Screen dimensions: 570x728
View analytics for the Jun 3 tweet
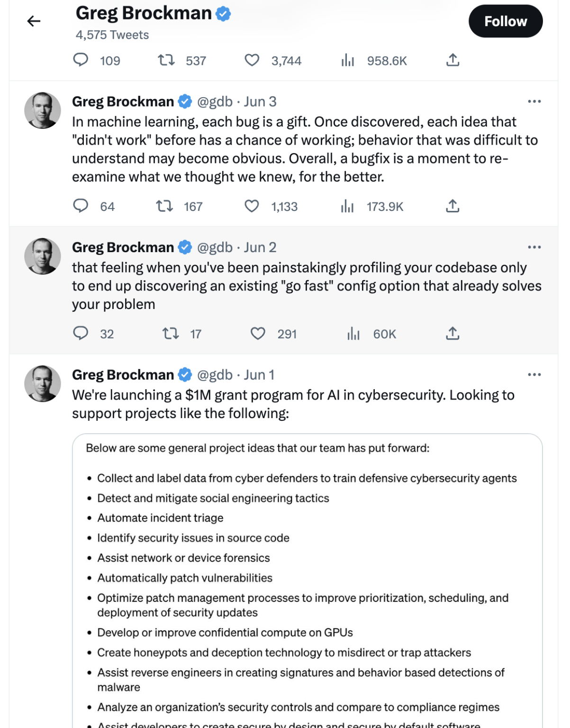(x=347, y=206)
